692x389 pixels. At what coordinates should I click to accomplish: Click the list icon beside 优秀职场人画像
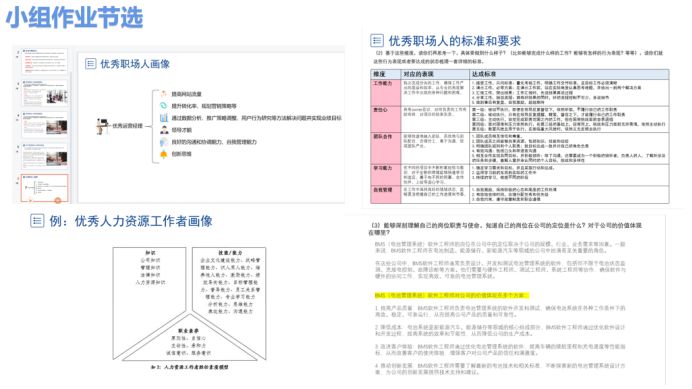(x=90, y=64)
